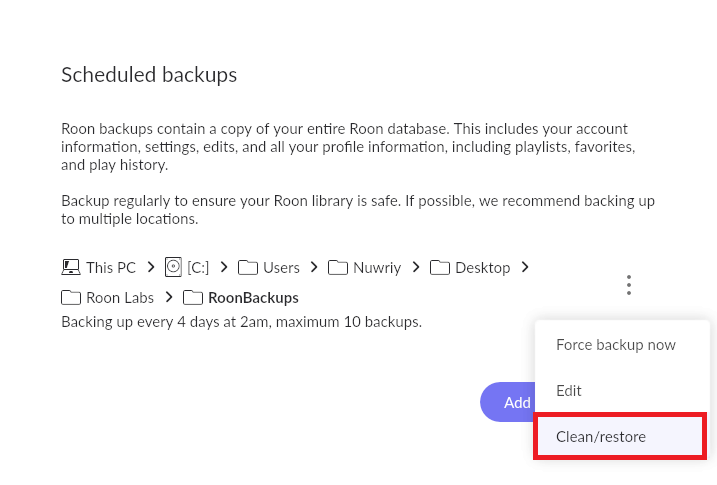
Task: Click the chevron after This PC
Action: coord(150,267)
